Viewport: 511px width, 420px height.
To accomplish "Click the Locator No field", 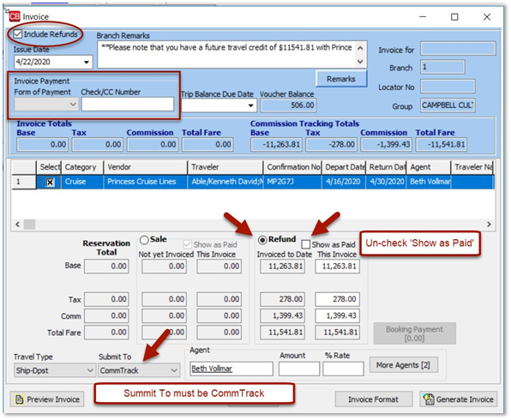I will [448, 87].
